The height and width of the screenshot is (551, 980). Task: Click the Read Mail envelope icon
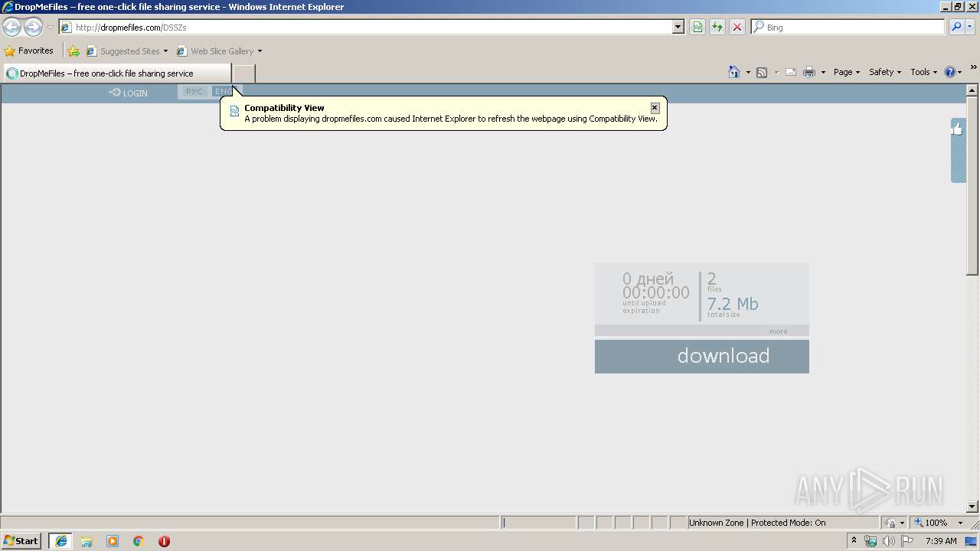click(791, 72)
